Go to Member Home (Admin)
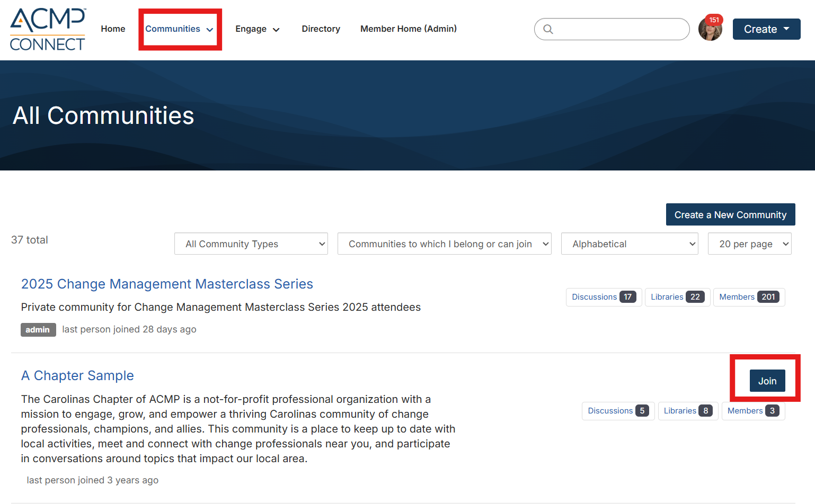Image resolution: width=815 pixels, height=504 pixels. coord(408,29)
